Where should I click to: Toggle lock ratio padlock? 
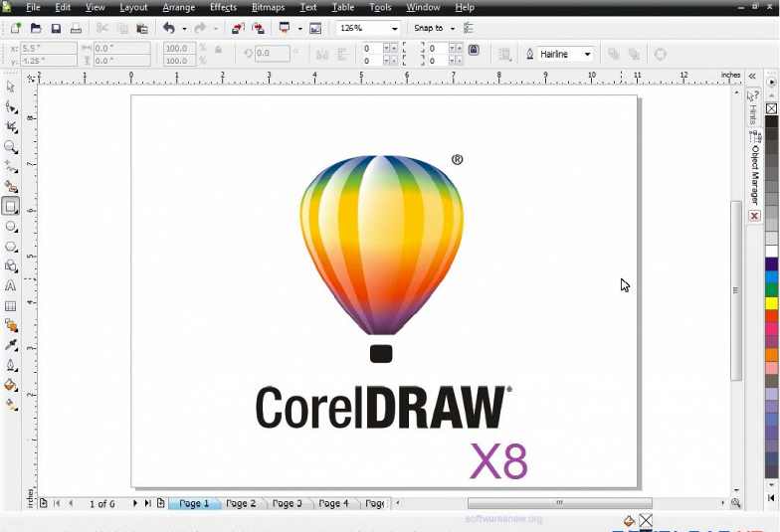[219, 50]
